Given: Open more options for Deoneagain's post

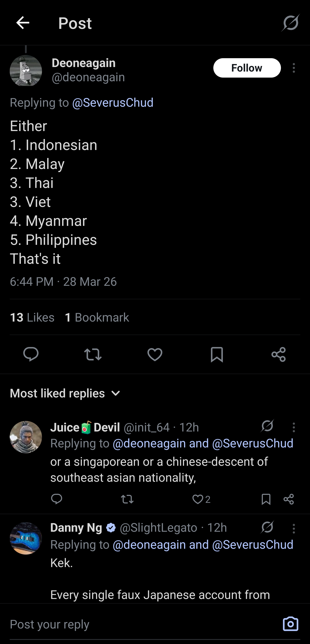Looking at the screenshot, I should [294, 68].
